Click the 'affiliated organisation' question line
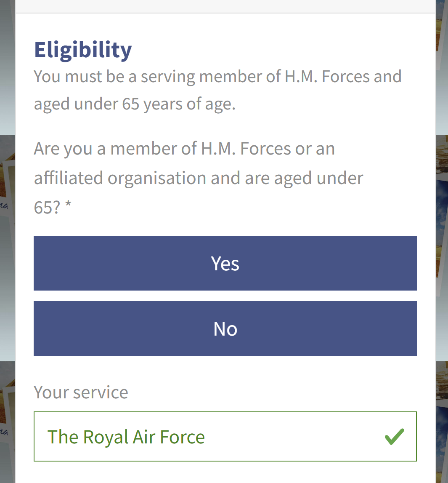 coord(199,178)
